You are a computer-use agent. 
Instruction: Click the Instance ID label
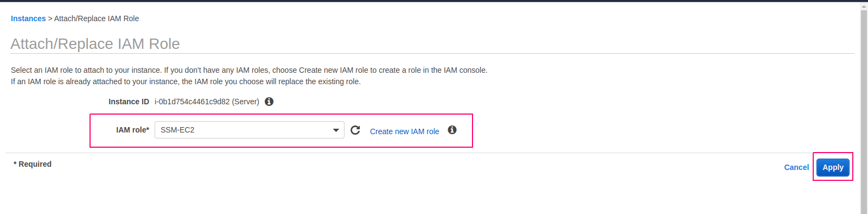click(129, 102)
